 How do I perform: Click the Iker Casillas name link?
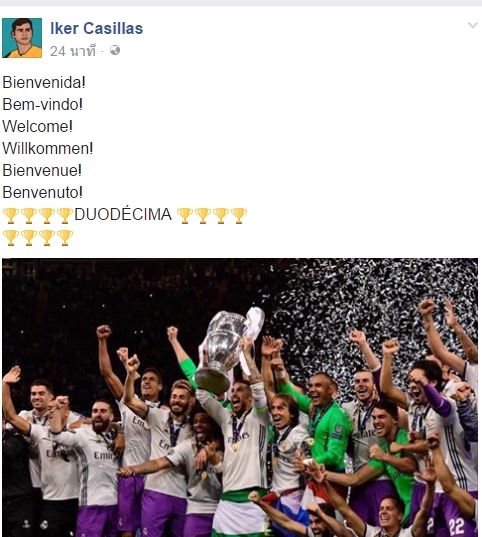[97, 28]
